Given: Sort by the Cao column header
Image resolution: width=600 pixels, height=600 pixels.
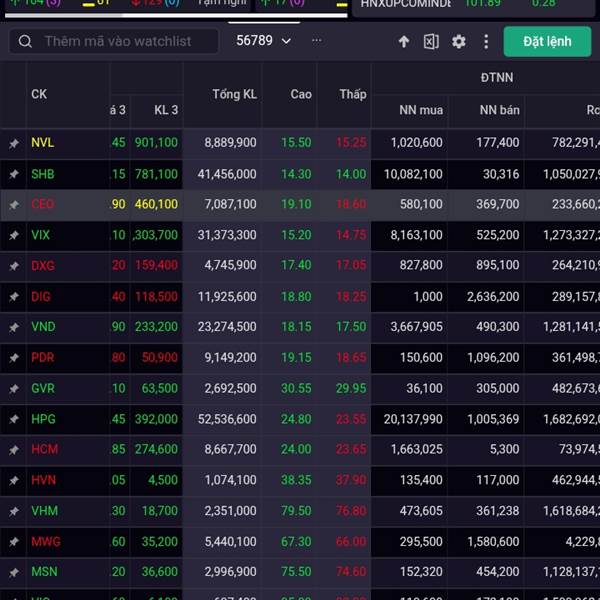Looking at the screenshot, I should pos(301,94).
